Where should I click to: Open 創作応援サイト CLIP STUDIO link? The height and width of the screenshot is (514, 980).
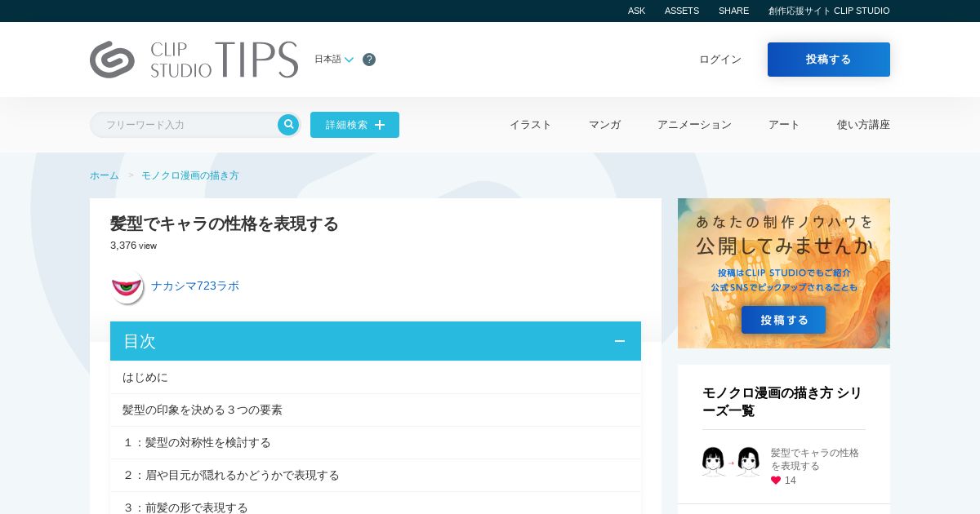pyautogui.click(x=829, y=11)
